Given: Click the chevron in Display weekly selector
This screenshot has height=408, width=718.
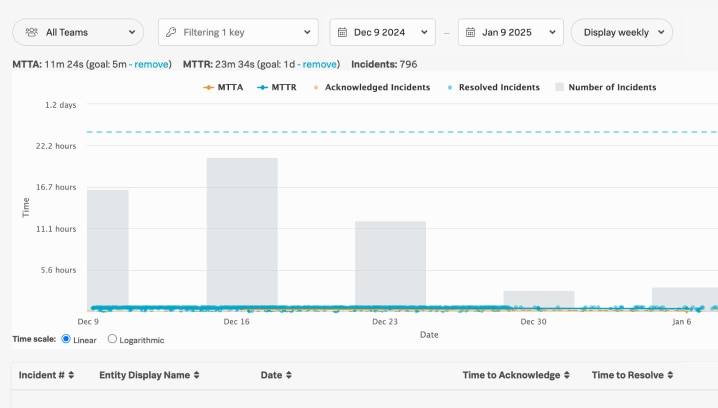Looking at the screenshot, I should pos(661,32).
